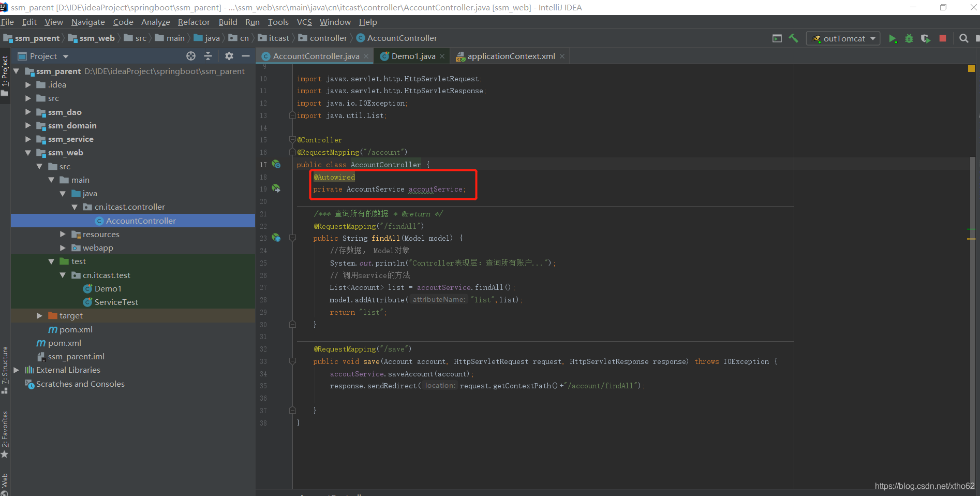Open the Structure tool window side tab
Viewport: 980px width, 496px height.
[x=5, y=370]
